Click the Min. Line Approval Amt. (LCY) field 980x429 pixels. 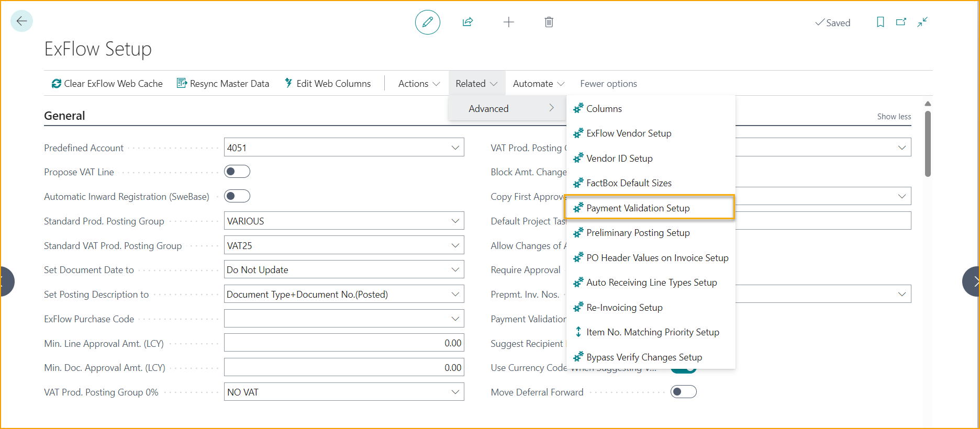tap(344, 343)
